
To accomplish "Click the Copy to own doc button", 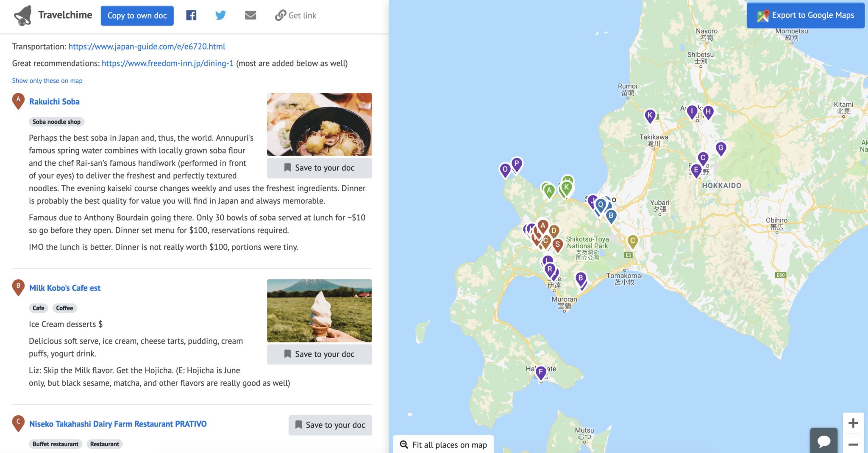I will tap(137, 16).
